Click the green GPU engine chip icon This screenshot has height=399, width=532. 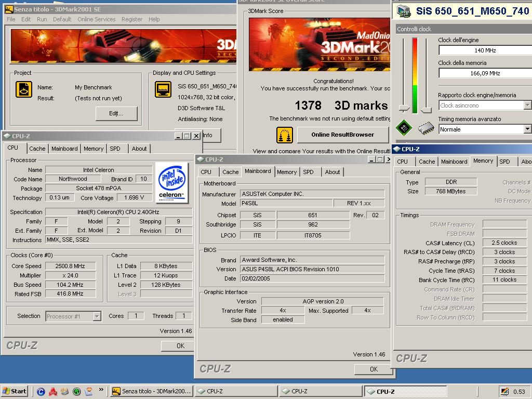pos(404,128)
